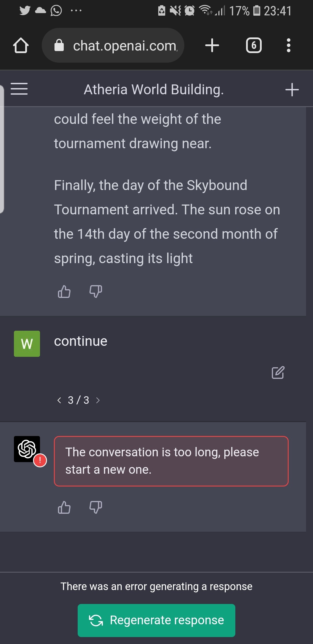Viewport: 313px width, 644px height.
Task: Tap the W user avatar
Action: (x=27, y=344)
